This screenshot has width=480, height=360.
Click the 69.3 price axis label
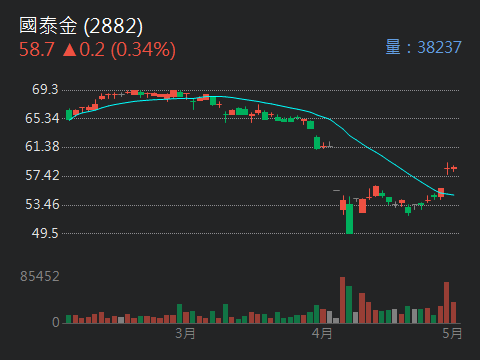pos(45,89)
